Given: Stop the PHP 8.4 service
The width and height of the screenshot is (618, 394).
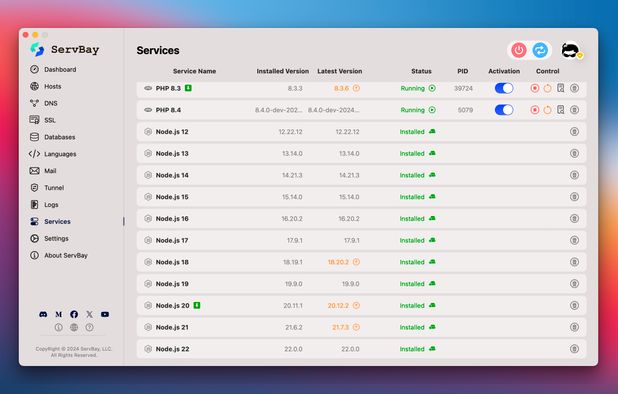Looking at the screenshot, I should (x=535, y=110).
